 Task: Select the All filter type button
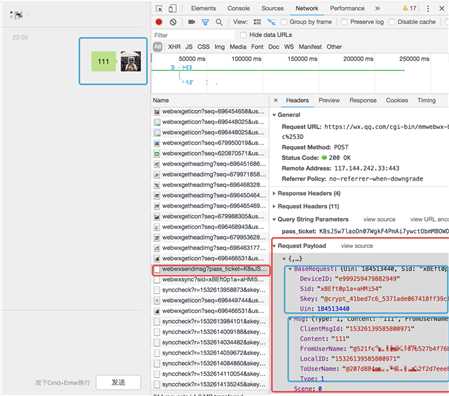pos(158,47)
